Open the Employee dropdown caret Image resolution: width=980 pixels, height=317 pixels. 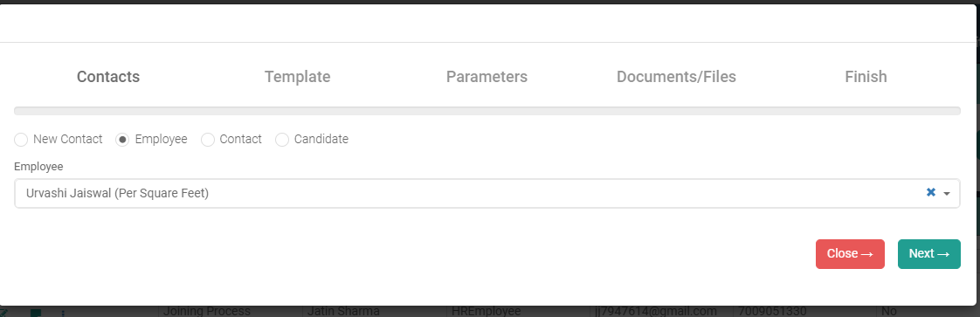point(947,194)
